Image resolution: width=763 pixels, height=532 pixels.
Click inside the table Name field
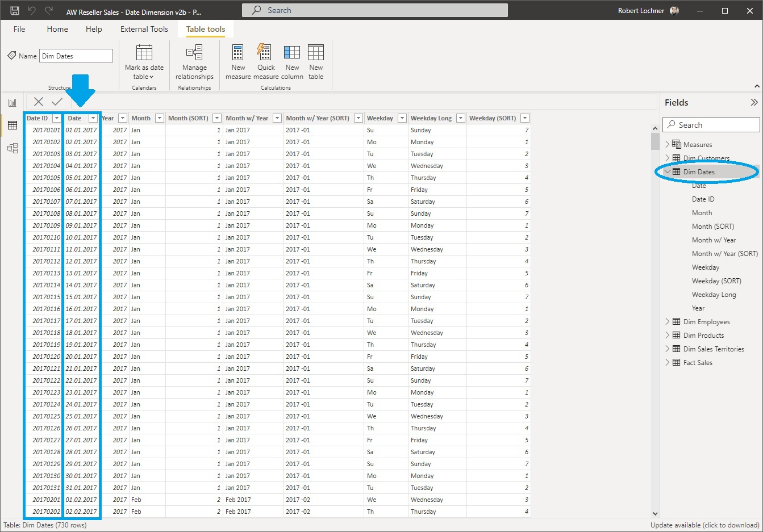[x=76, y=55]
